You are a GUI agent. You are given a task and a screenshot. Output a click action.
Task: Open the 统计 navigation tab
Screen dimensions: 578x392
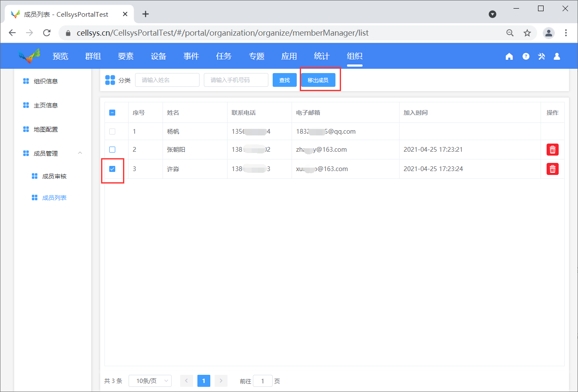tap(322, 56)
